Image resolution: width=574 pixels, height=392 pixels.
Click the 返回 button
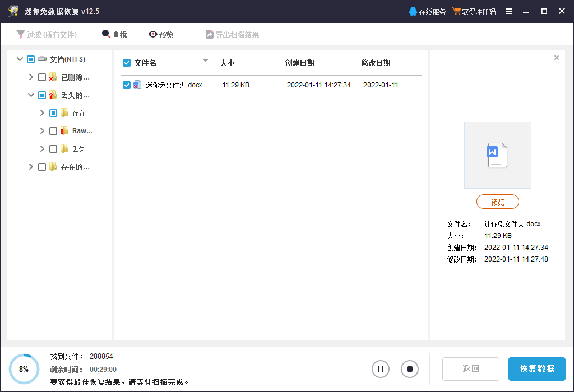click(x=471, y=369)
